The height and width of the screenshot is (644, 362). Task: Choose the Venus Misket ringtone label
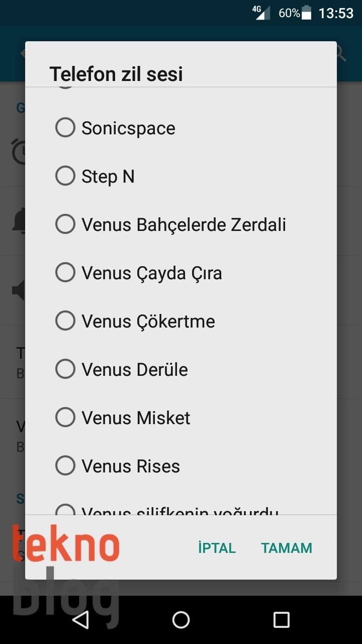coord(136,418)
